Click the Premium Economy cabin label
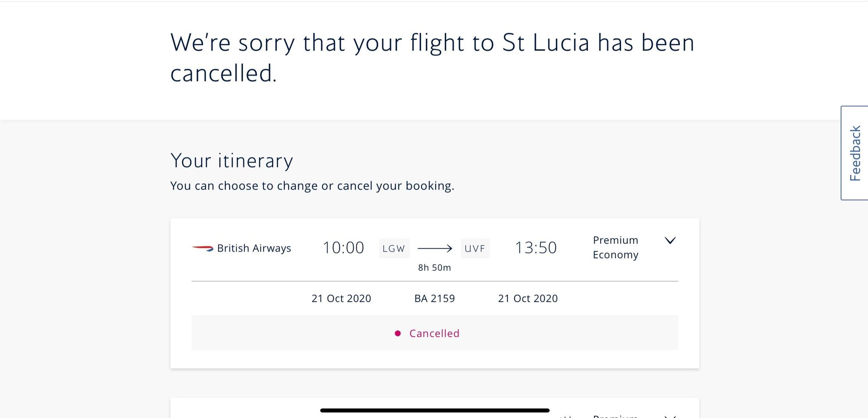 pos(615,247)
